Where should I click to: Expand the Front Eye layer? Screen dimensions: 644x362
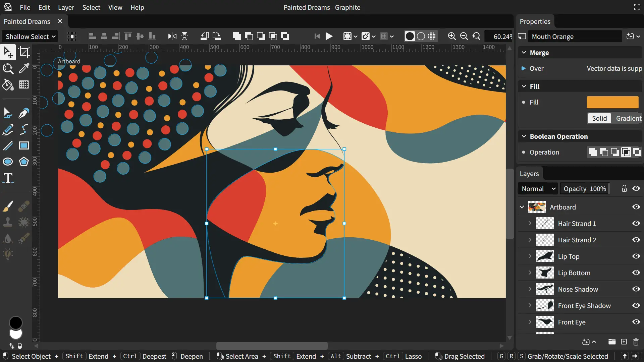pyautogui.click(x=530, y=322)
